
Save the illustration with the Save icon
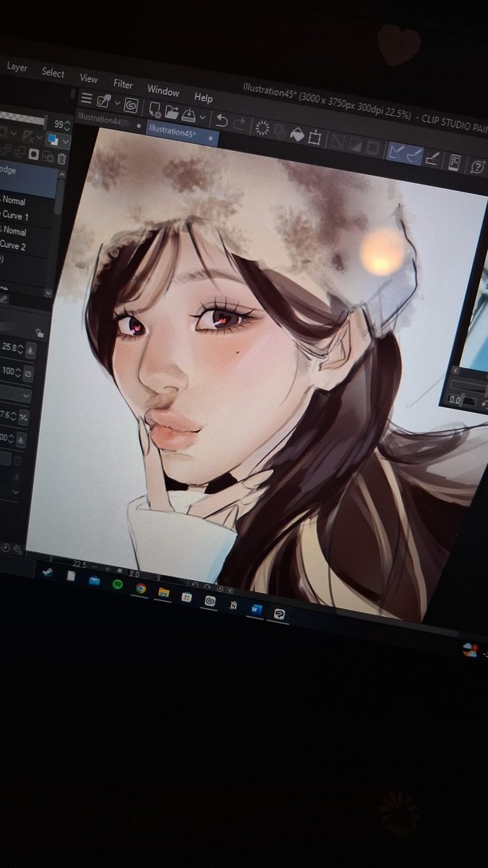[x=189, y=114]
